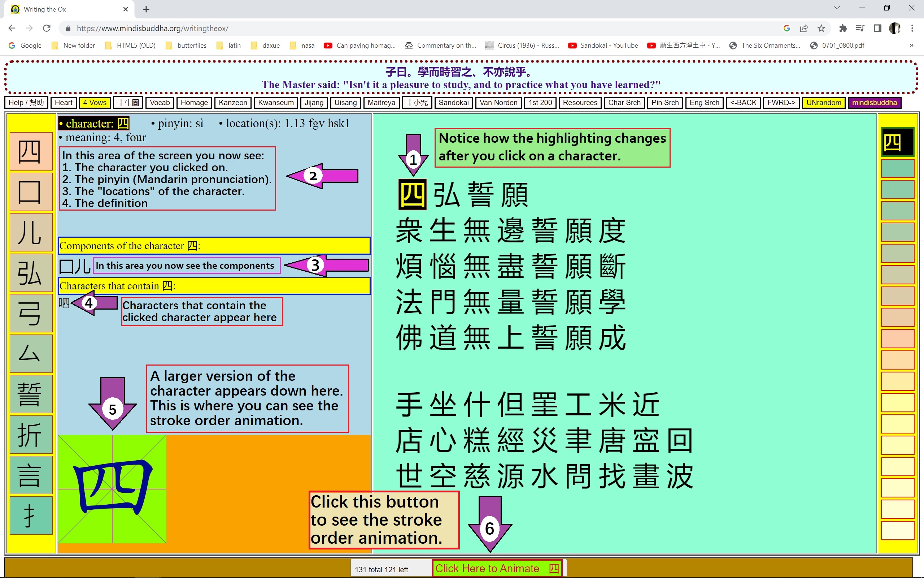924x578 pixels.
Task: Select 口 tile in left sidebar
Action: [x=31, y=191]
